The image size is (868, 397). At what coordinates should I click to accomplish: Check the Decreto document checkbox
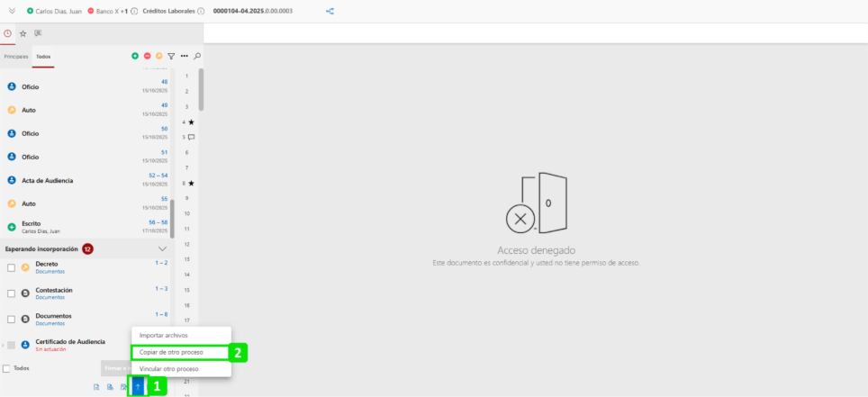click(11, 267)
